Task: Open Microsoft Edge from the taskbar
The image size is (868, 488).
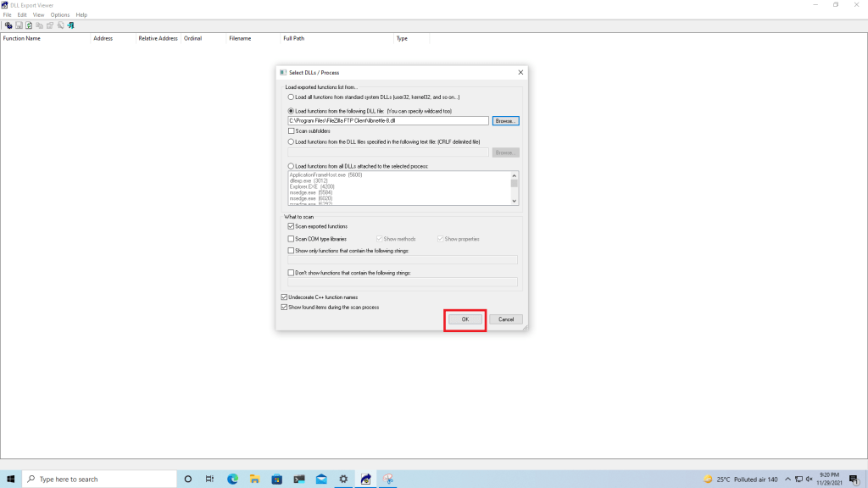Action: point(232,479)
